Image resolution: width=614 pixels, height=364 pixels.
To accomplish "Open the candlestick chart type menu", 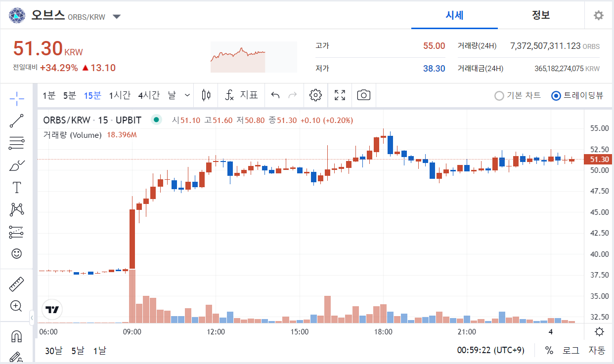I will 206,95.
